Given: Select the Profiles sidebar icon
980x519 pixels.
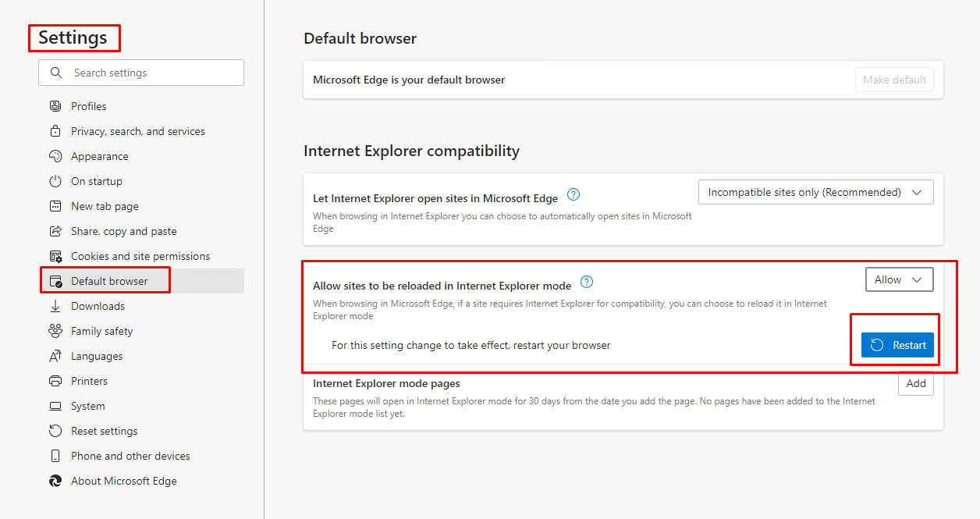Looking at the screenshot, I should pos(55,105).
